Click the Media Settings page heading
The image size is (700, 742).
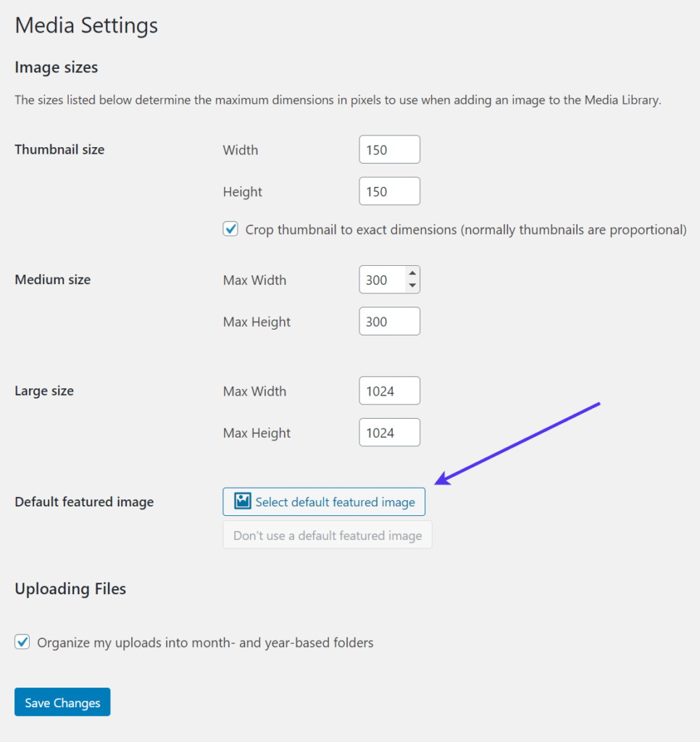tap(86, 25)
